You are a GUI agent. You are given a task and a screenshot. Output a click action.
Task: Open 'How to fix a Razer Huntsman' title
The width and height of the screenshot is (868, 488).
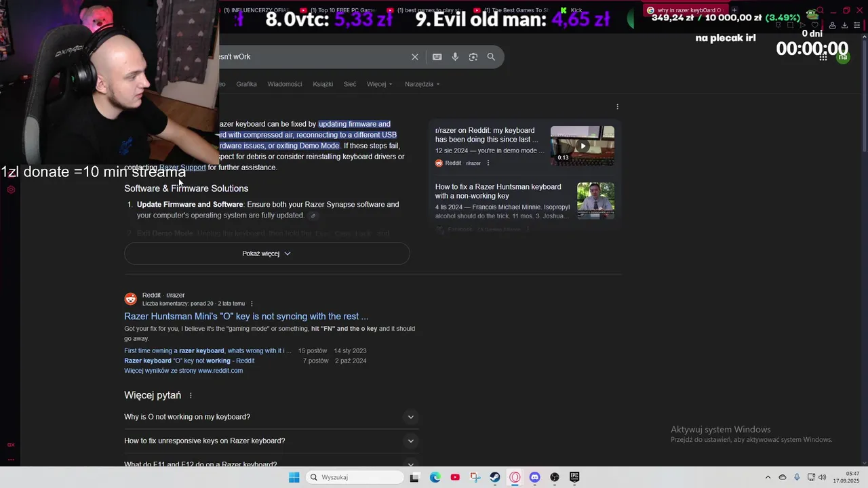click(498, 191)
